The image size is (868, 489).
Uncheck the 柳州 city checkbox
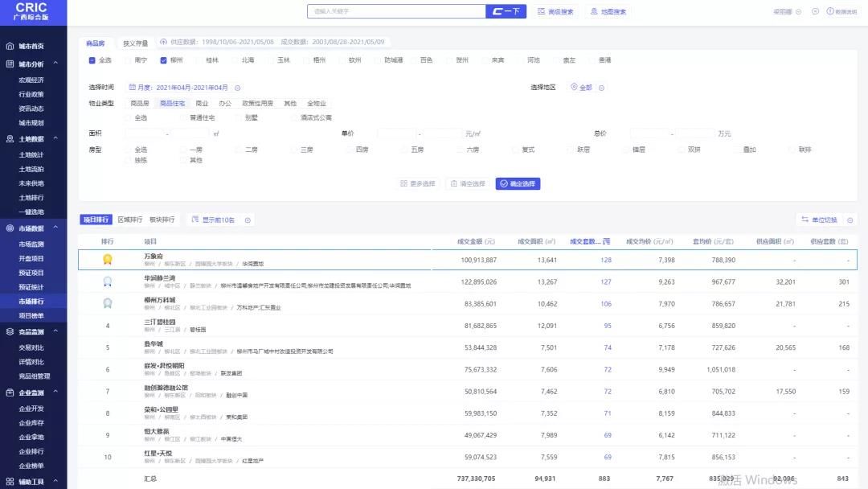[163, 60]
